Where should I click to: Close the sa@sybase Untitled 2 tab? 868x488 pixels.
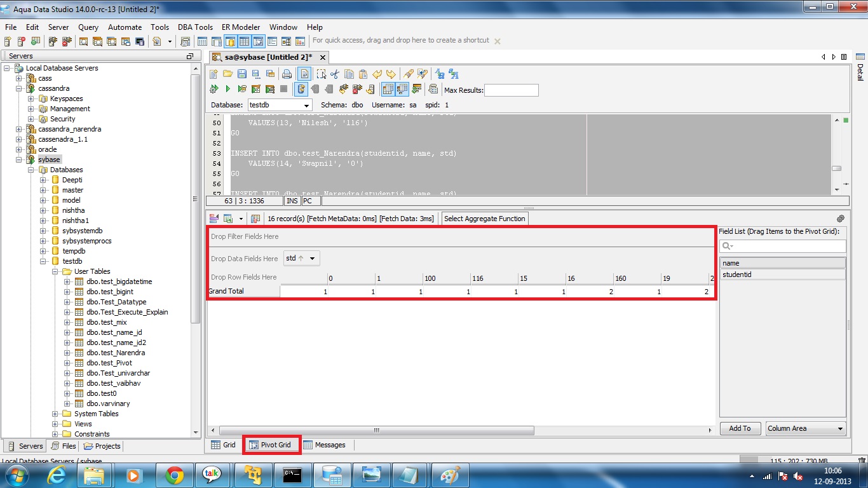coord(323,57)
